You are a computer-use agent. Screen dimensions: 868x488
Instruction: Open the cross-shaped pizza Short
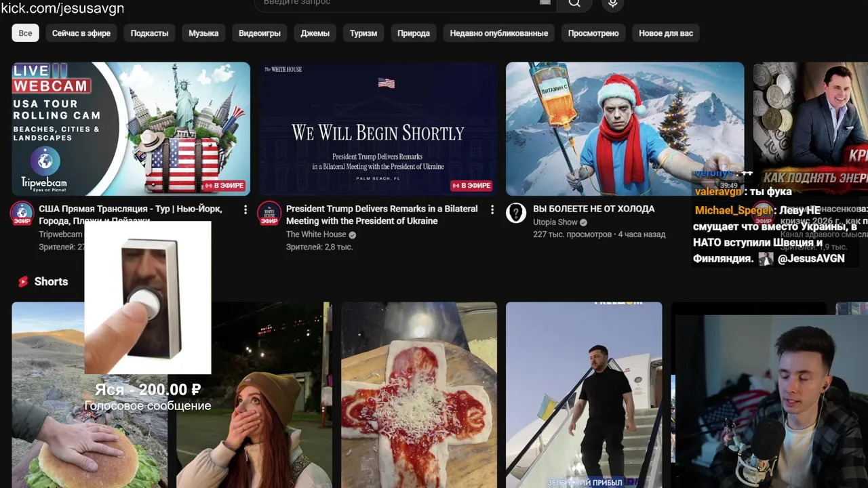(419, 395)
